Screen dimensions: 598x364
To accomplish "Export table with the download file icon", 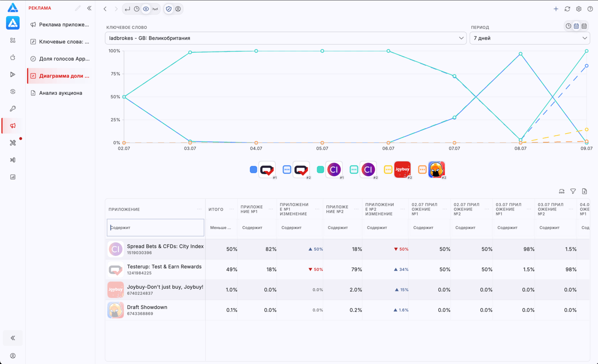I will click(584, 191).
